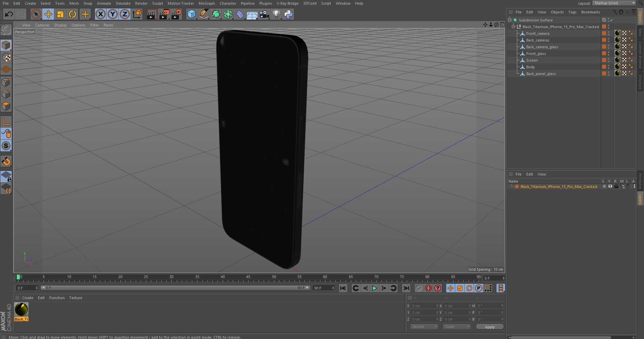Select Black Ti material thumbnail
Image resolution: width=644 pixels, height=339 pixels.
click(x=21, y=312)
